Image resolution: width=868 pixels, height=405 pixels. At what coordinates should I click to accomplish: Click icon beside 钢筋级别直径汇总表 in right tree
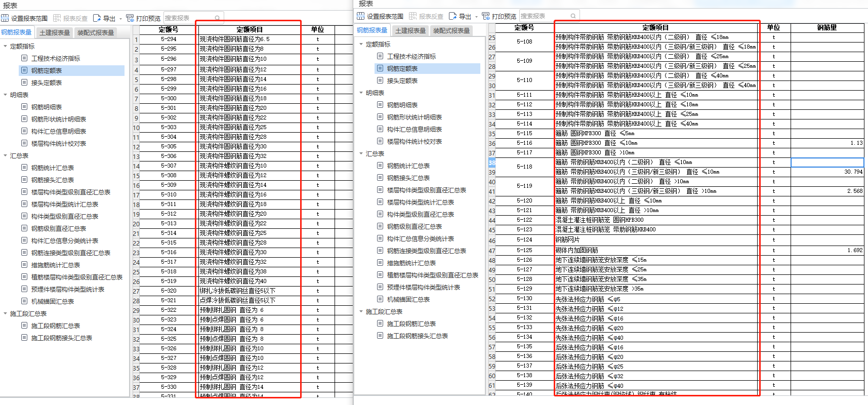[380, 226]
